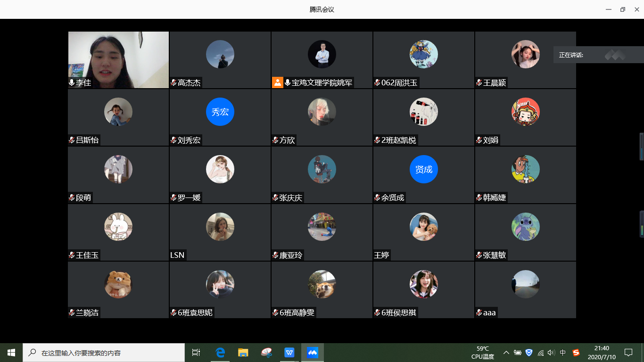Screen dimensions: 644x362
Task: Open WPS Office from the taskbar
Action: [289, 353]
